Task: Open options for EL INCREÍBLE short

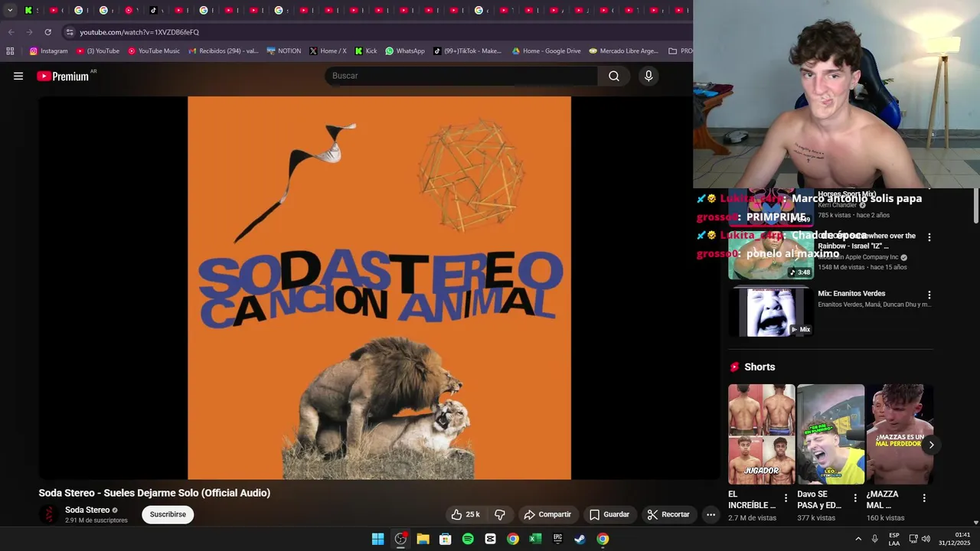Action: (786, 498)
